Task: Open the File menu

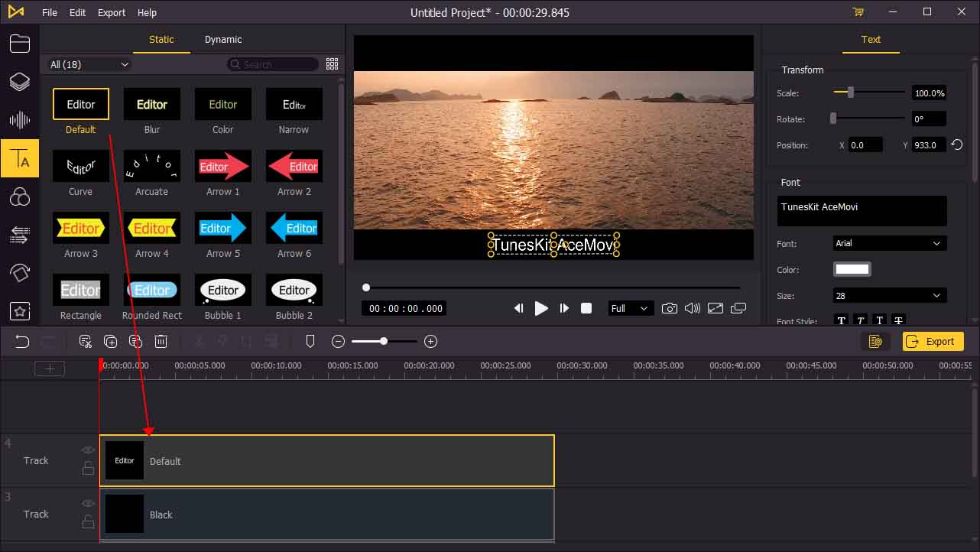Action: [50, 12]
